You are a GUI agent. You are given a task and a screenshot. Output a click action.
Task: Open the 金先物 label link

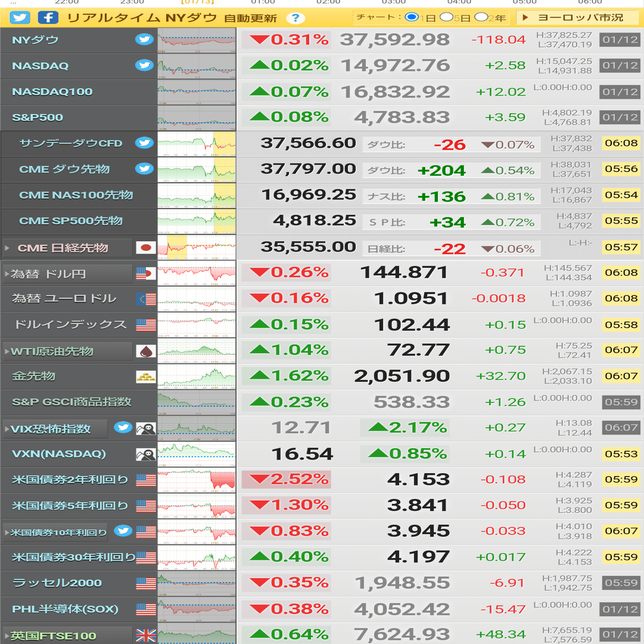click(x=33, y=377)
